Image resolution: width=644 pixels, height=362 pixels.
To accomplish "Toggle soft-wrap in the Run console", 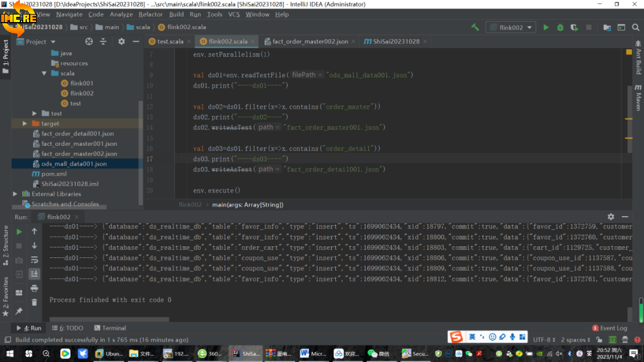I will [34, 260].
